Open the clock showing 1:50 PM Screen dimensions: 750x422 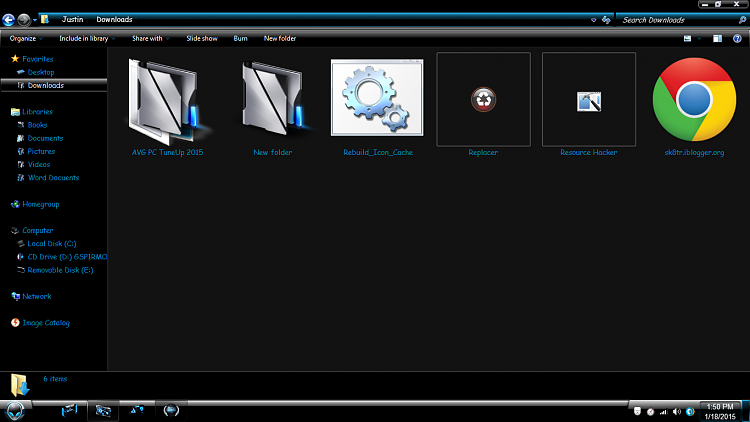720,411
